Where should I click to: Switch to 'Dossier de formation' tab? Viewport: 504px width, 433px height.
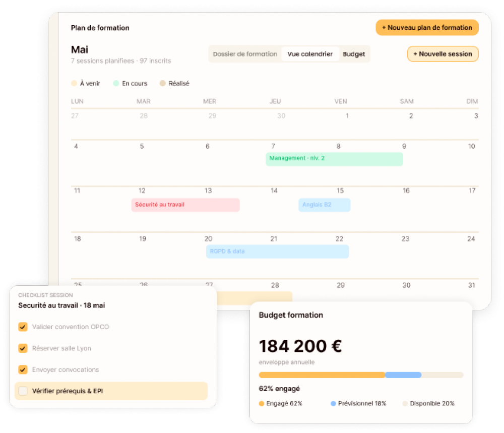pyautogui.click(x=245, y=54)
